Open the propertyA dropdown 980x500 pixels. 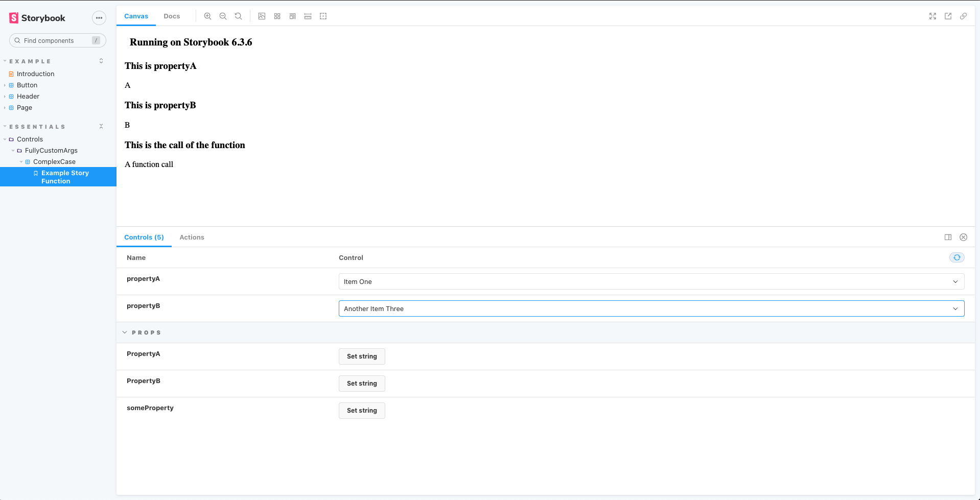[x=651, y=281]
